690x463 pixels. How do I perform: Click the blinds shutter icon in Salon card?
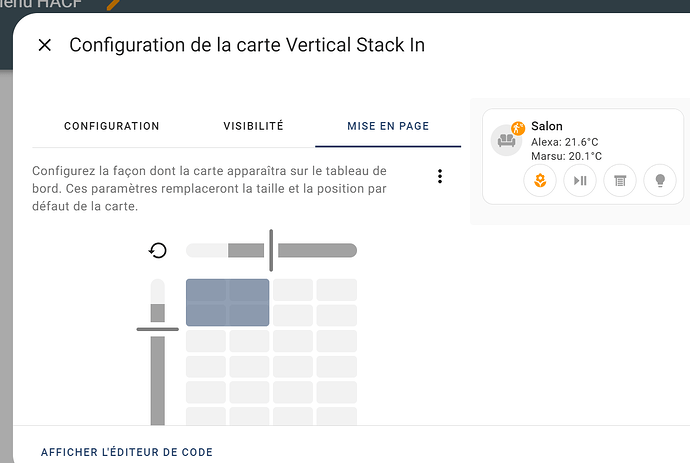tap(620, 180)
